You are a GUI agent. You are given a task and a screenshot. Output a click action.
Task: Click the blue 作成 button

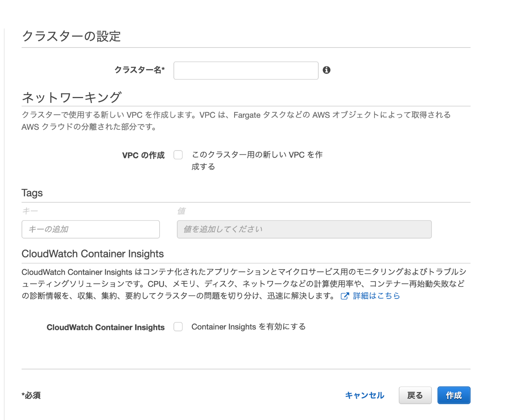(454, 395)
